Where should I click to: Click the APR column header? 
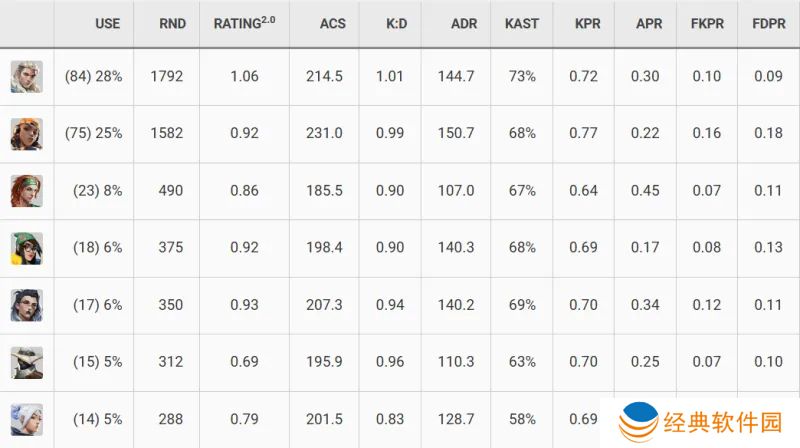pyautogui.click(x=648, y=23)
